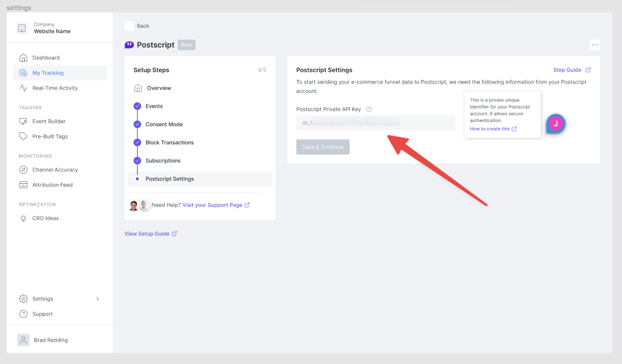Open the Step Guide link
Viewport: 622px width, 364px height.
point(568,69)
